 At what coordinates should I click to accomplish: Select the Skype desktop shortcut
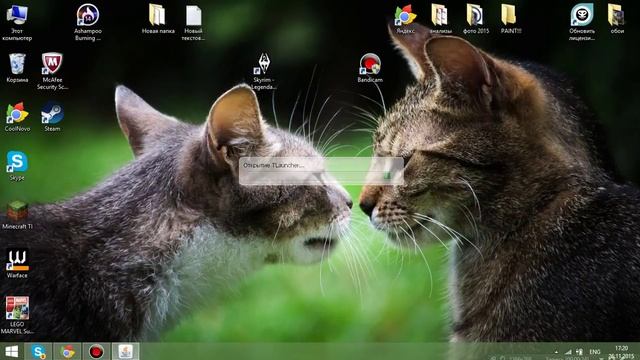click(17, 166)
